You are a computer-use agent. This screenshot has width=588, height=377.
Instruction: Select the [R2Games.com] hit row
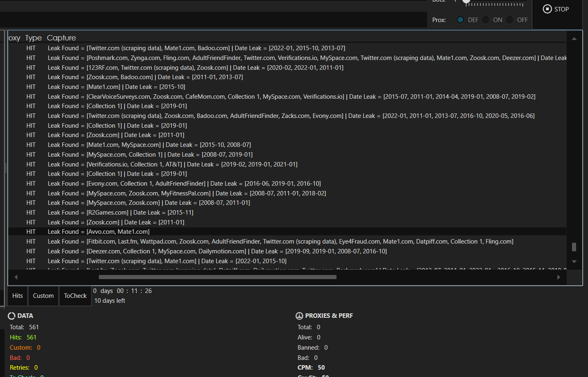(287, 213)
